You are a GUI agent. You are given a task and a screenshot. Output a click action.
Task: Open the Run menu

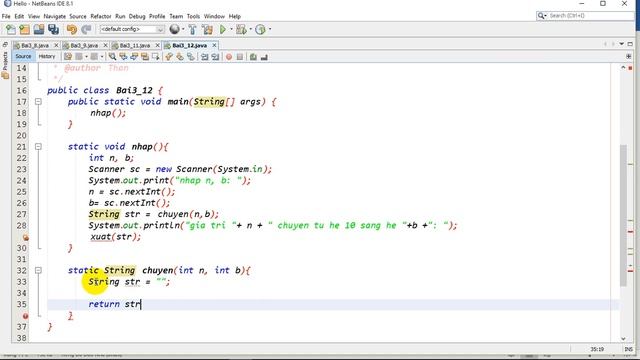pyautogui.click(x=120, y=16)
